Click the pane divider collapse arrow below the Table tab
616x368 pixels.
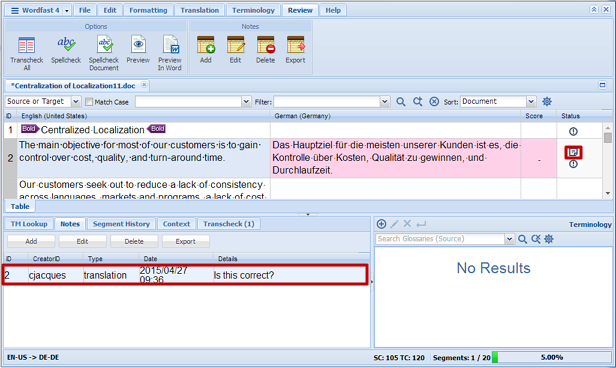click(308, 214)
